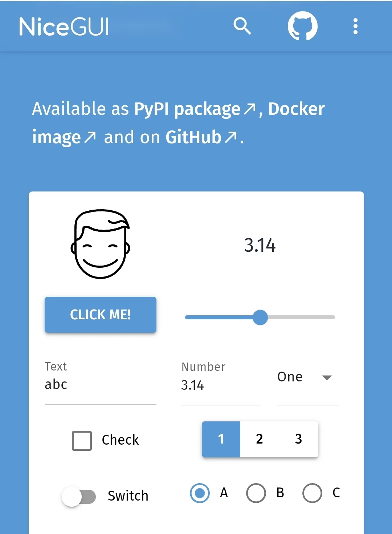Open the three-dot more menu

tap(355, 26)
